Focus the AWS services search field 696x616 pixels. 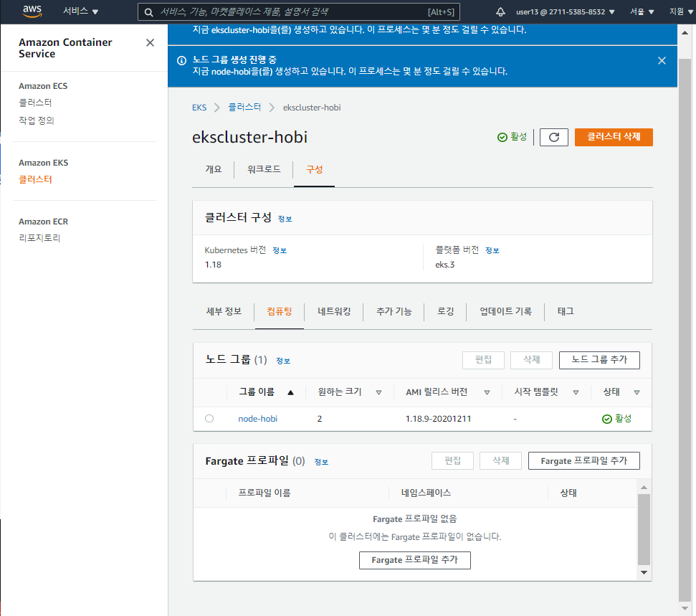299,12
